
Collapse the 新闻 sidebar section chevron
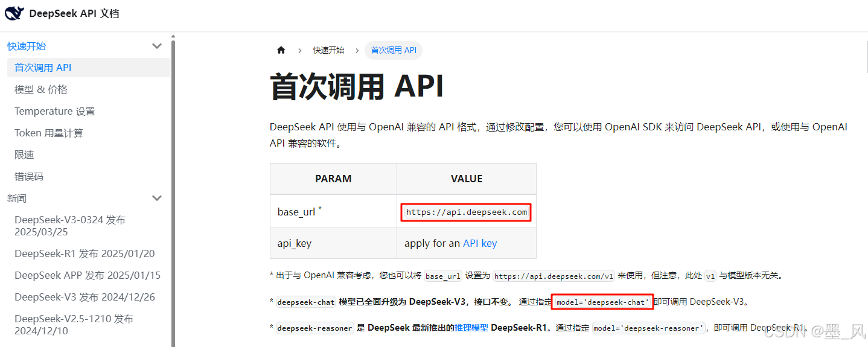point(157,198)
